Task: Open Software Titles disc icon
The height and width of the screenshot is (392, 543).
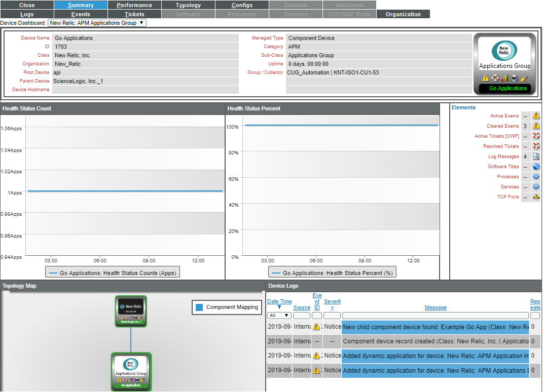Action: [536, 167]
